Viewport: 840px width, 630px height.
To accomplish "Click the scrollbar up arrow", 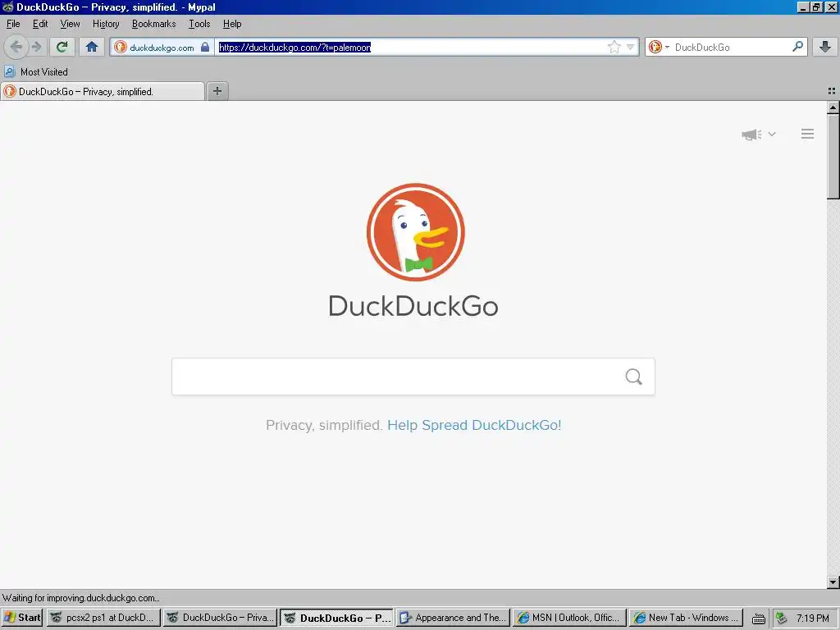I will (x=833, y=107).
